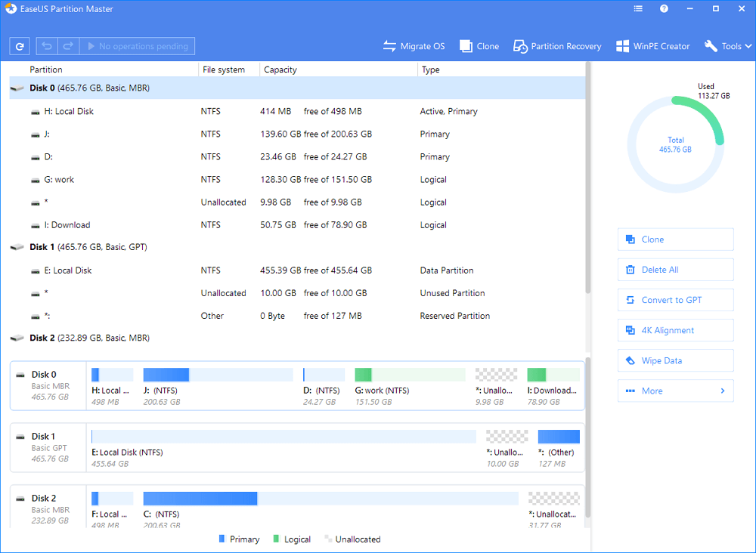Click the Capacity column header
The width and height of the screenshot is (756, 553).
click(x=339, y=70)
